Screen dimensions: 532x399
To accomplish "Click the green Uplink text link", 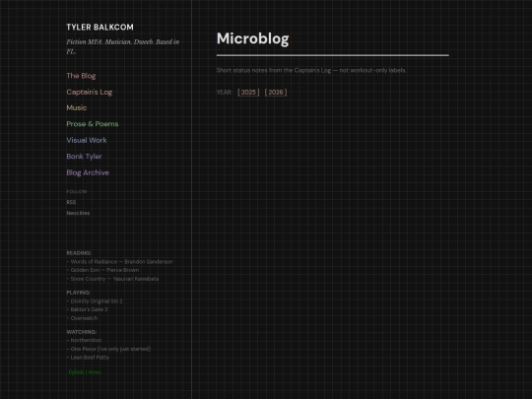I will pyautogui.click(x=85, y=372).
